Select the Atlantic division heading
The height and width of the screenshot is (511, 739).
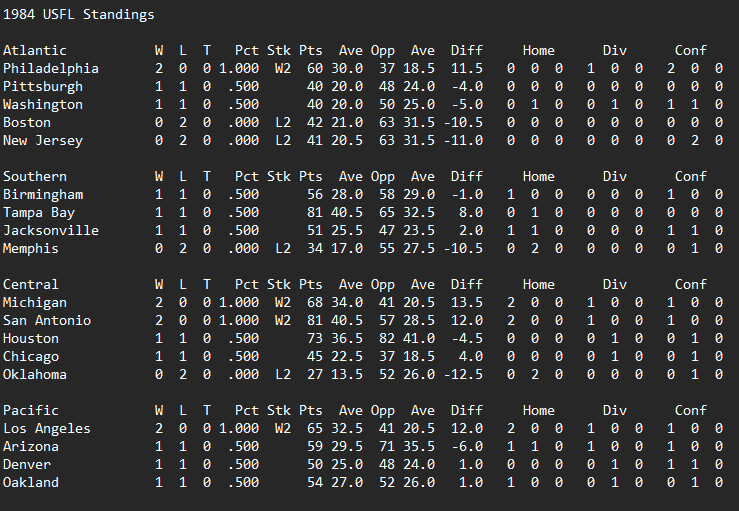(x=35, y=51)
